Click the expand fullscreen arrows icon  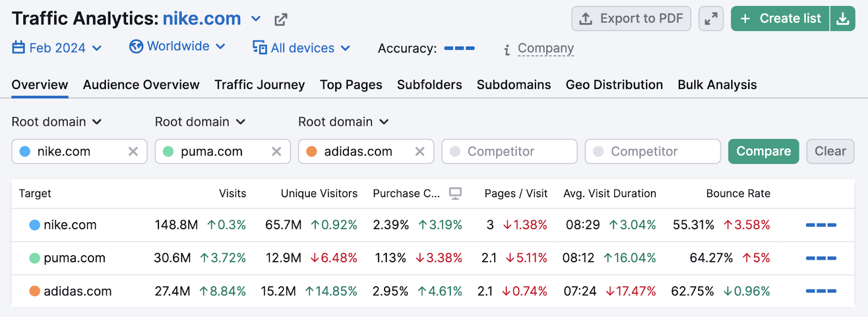tap(711, 18)
